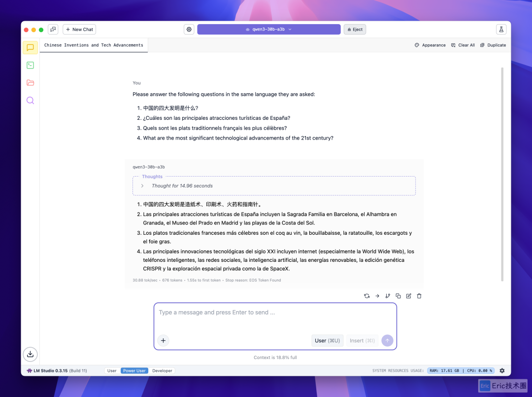Delete the assistant message
Image resolution: width=532 pixels, height=397 pixels.
click(x=419, y=296)
